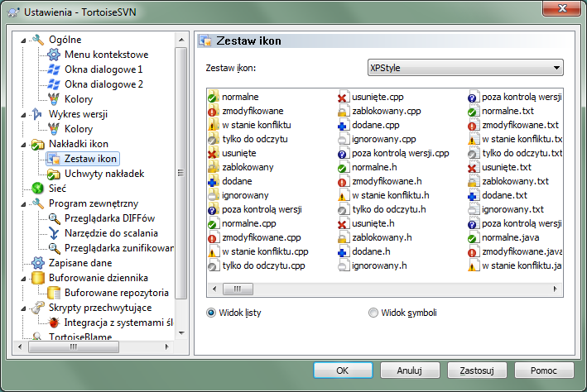Select 'tylko do odczytu.h' in the icon list
Viewport: 587px width, 392px height.
click(389, 209)
